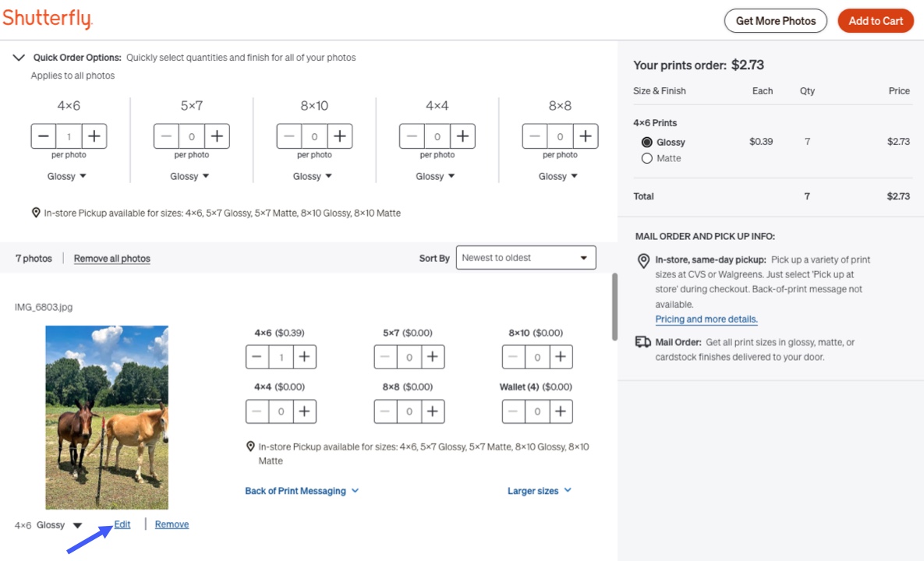This screenshot has height=561, width=924.
Task: Expand Back of Print Messaging
Action: (x=302, y=491)
